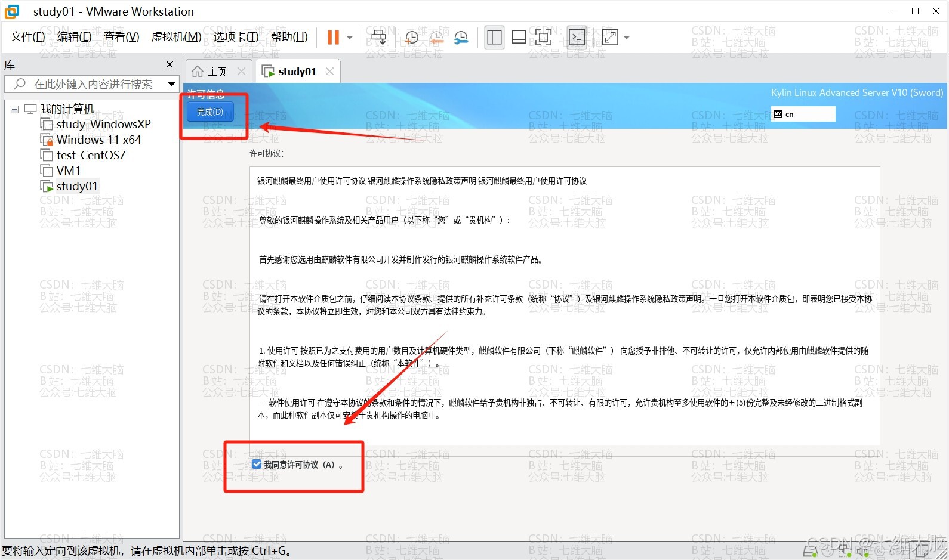The image size is (949, 560).
Task: Click the stretch guest display icon
Action: 611,37
